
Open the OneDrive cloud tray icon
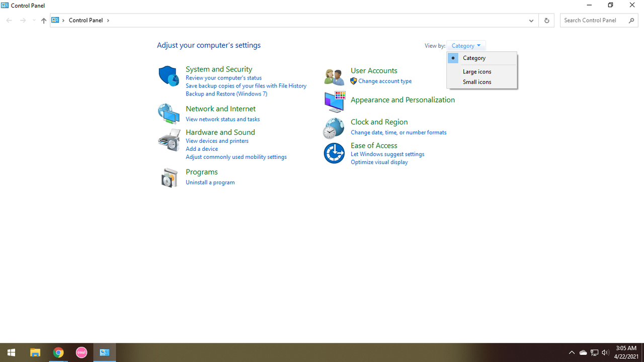[583, 352]
